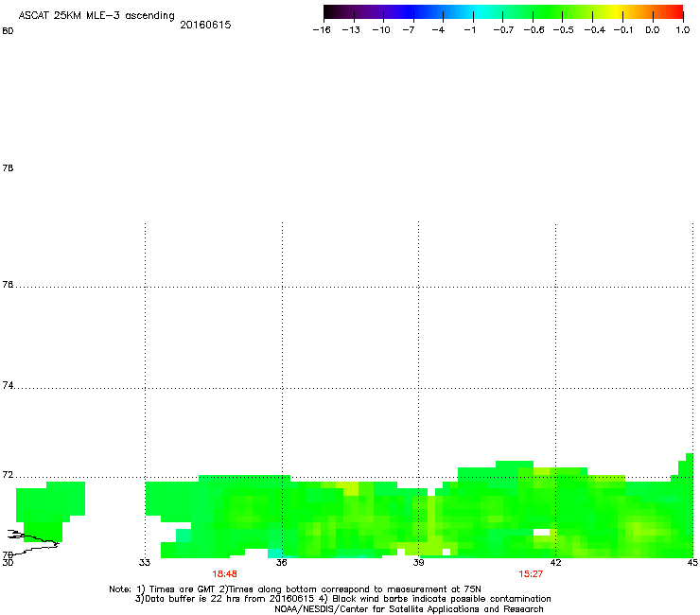The image size is (700, 615).
Task: Click the black coastline outline near 70N
Action: (33, 541)
